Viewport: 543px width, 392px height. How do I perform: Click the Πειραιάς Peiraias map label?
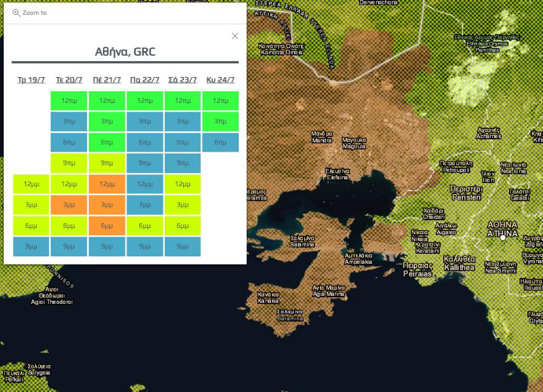click(417, 269)
